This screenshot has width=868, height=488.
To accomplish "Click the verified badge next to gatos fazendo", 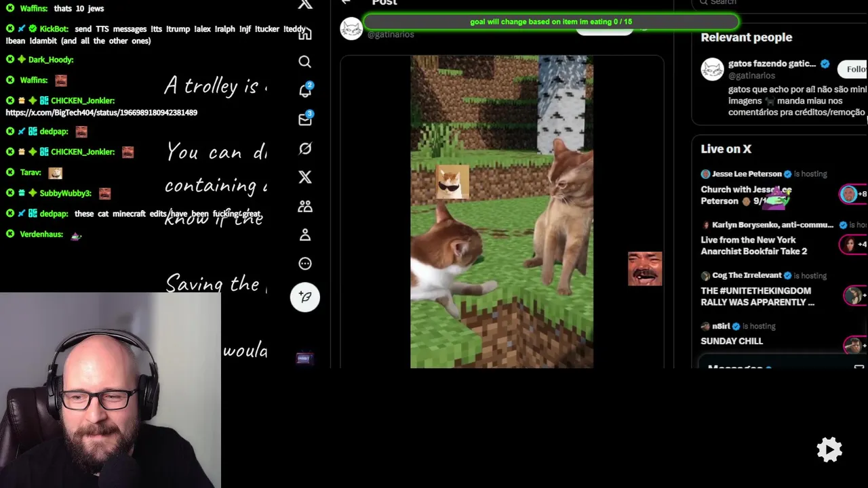I will coord(825,64).
